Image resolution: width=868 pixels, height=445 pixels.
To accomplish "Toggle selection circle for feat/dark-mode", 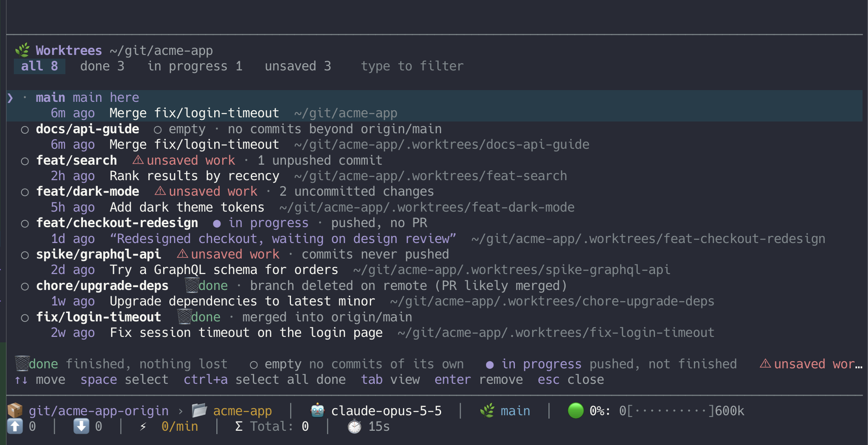I will [x=25, y=192].
